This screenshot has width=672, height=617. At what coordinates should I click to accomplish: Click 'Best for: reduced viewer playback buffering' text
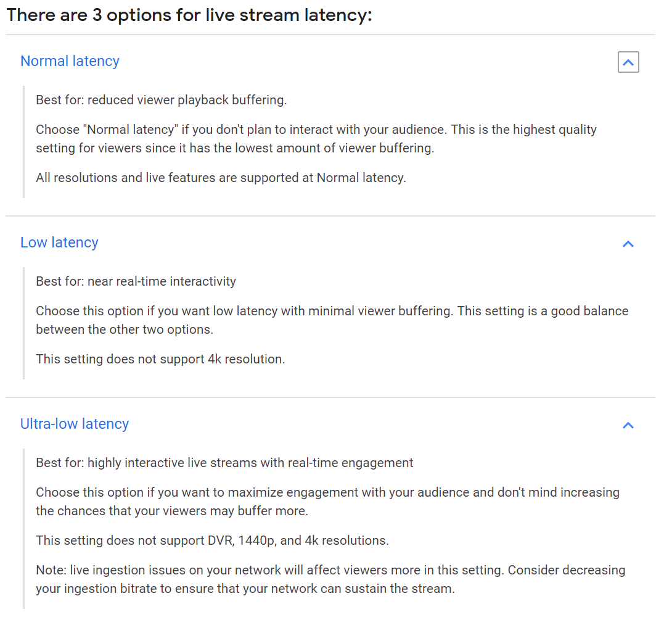(161, 101)
